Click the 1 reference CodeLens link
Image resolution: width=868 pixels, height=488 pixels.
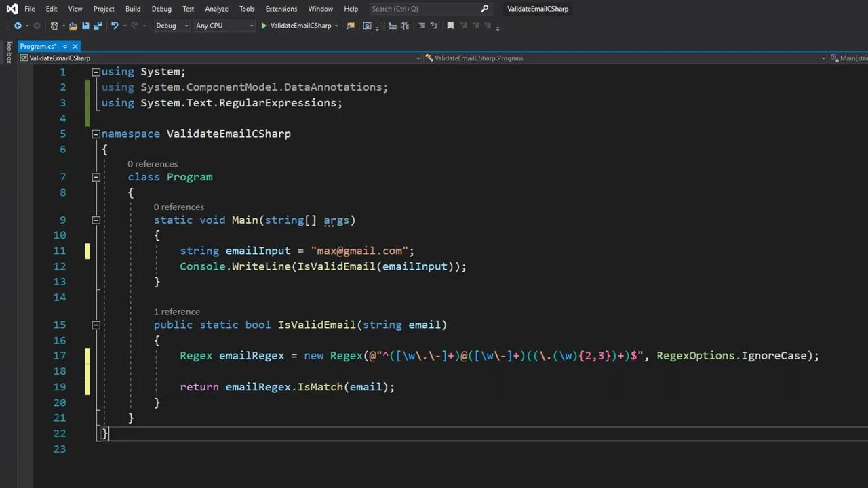[x=176, y=312]
